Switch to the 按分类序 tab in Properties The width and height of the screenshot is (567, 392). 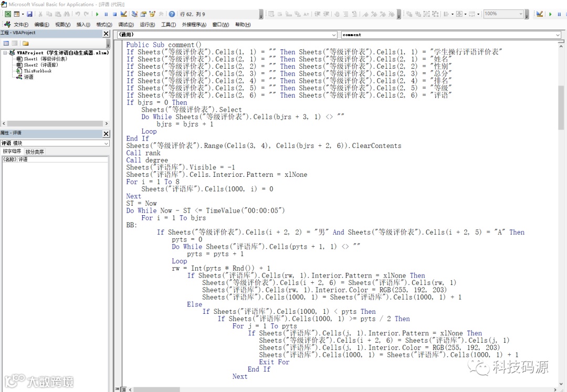[x=35, y=152]
